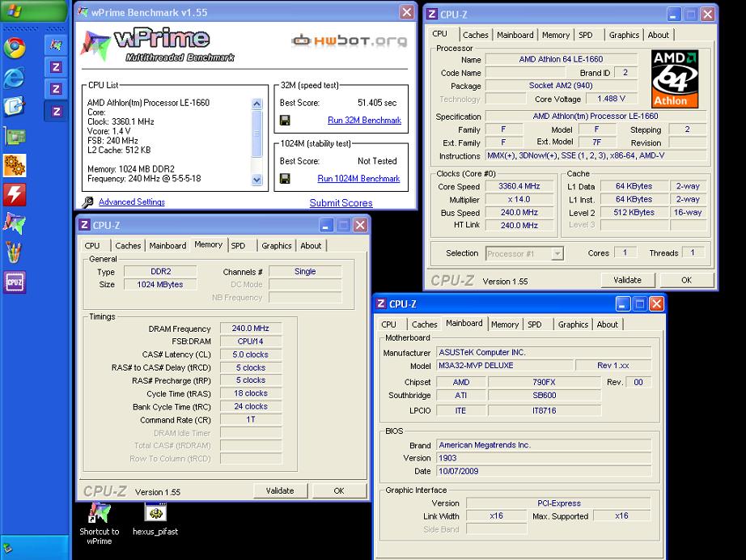Viewport: 746px width, 560px height.
Task: Run the 32M Benchmark
Action: (x=364, y=121)
